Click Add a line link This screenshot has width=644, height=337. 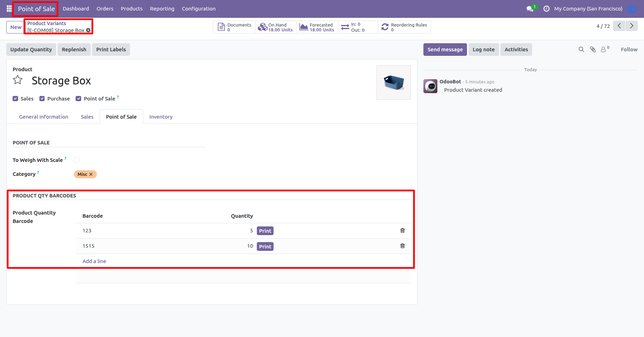tap(94, 261)
